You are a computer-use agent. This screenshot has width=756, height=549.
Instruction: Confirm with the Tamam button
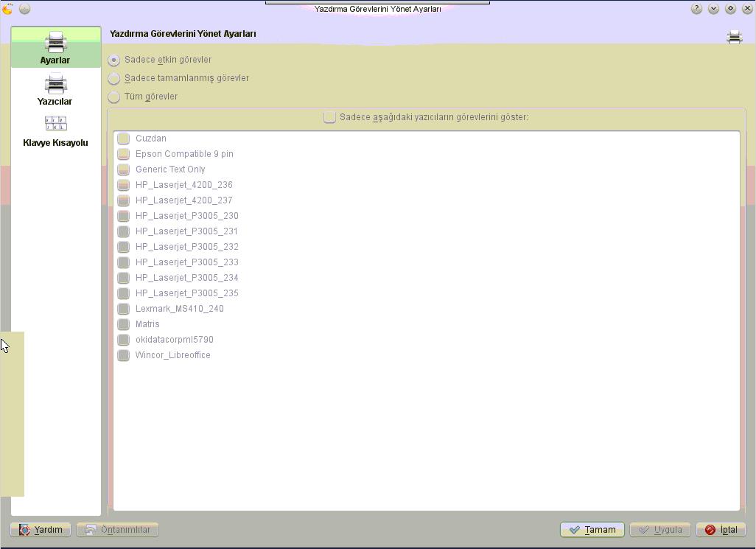coord(592,530)
